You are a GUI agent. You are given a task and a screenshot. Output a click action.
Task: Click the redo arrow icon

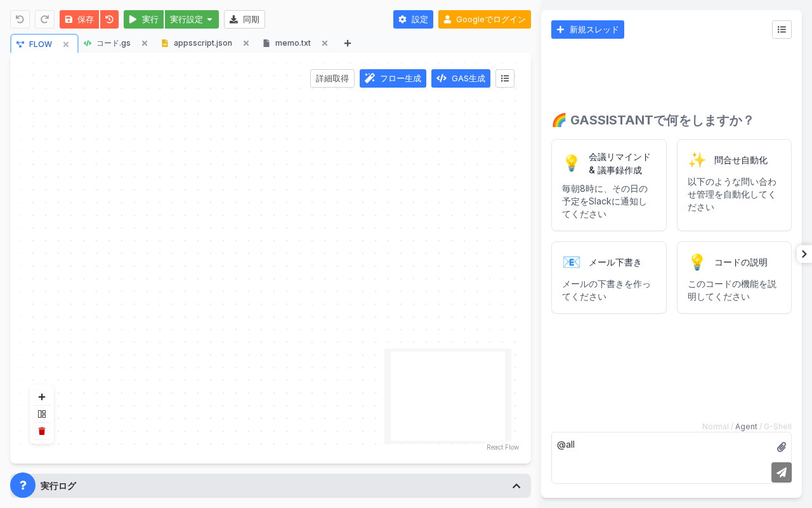tap(44, 19)
